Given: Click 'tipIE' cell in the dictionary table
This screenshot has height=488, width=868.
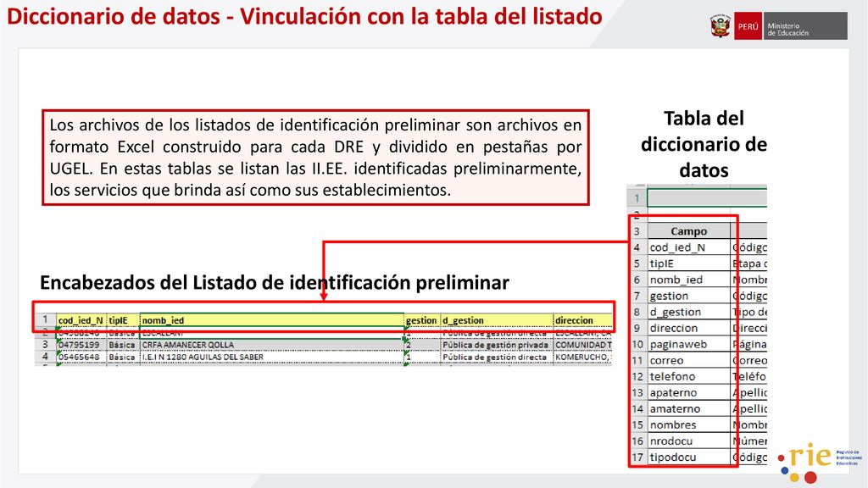Looking at the screenshot, I should [688, 263].
